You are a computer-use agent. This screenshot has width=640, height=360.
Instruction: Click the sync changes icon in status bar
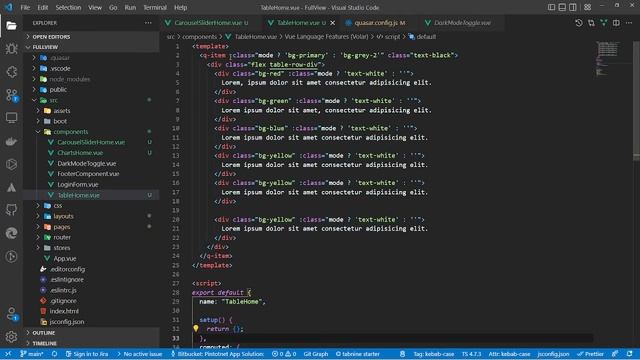pyautogui.click(x=54, y=354)
